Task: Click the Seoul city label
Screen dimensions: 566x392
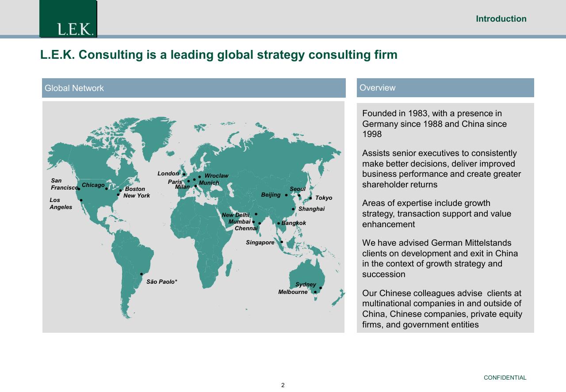Action: (298, 189)
